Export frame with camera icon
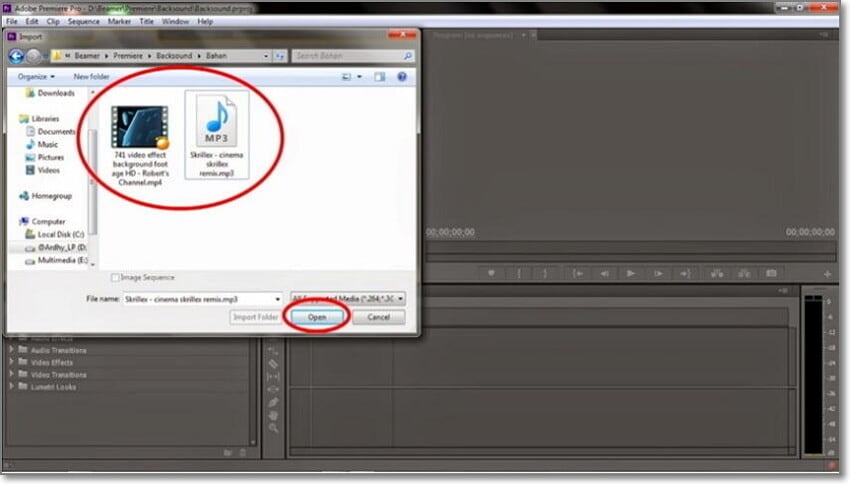Image resolution: width=850 pixels, height=484 pixels. [771, 274]
